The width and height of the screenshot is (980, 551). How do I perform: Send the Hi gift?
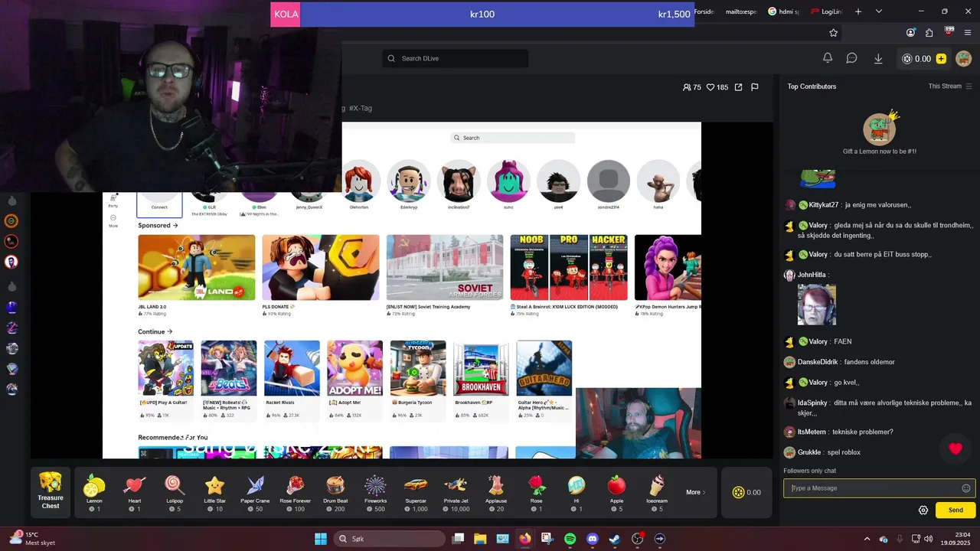coord(577,492)
